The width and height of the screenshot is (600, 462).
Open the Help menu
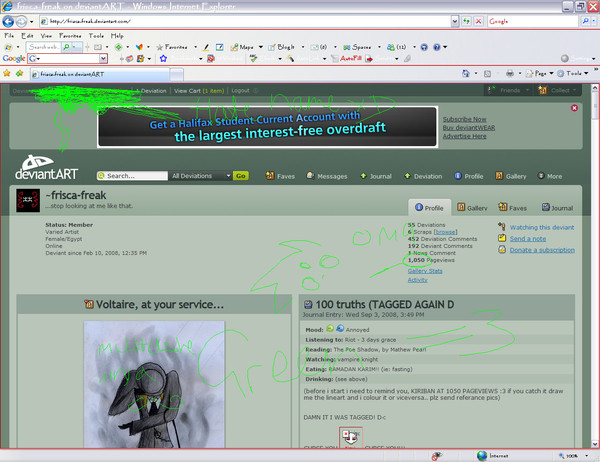(x=117, y=36)
